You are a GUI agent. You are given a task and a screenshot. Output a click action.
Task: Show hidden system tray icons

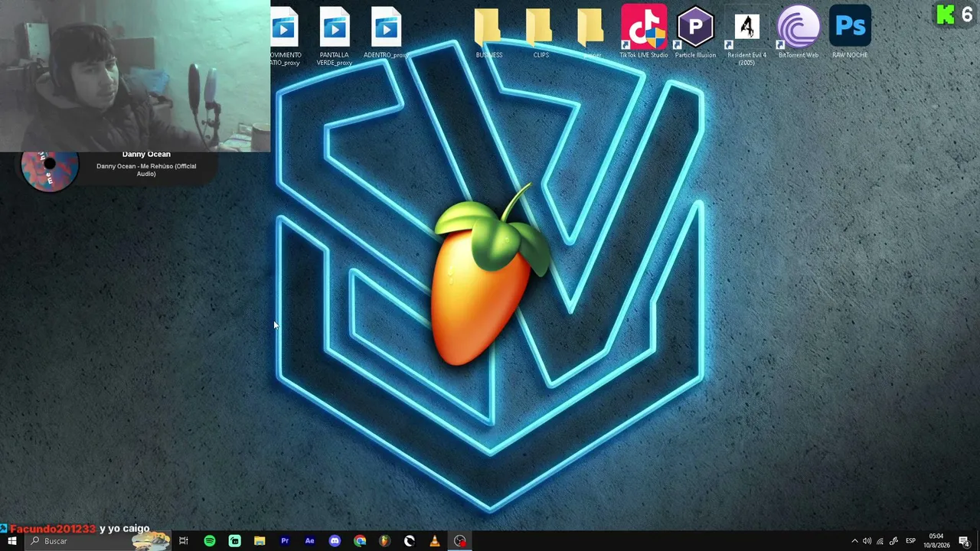coord(854,541)
